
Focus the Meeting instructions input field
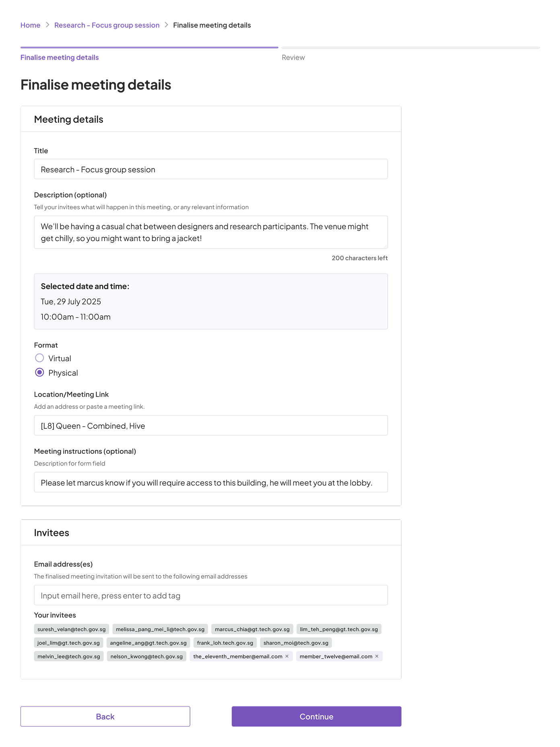coord(211,482)
